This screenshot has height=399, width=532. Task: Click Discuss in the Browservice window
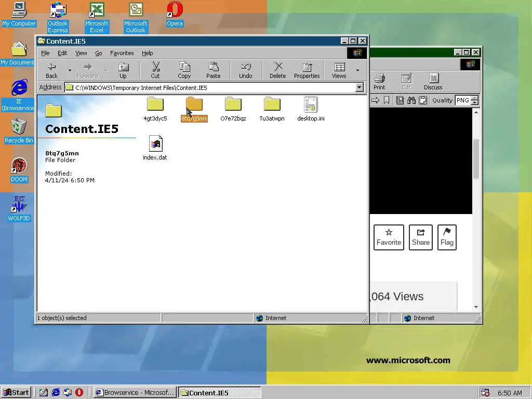(x=433, y=82)
